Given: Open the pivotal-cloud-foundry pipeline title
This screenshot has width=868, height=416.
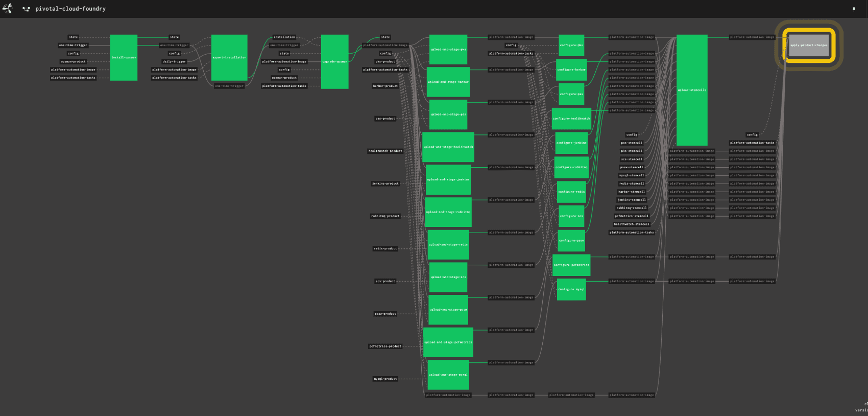Looking at the screenshot, I should pos(70,9).
